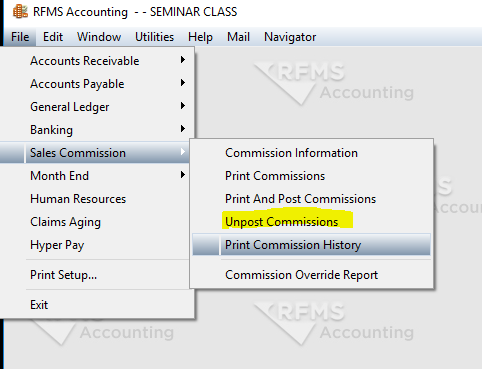Open the Edit menu

pyautogui.click(x=53, y=37)
